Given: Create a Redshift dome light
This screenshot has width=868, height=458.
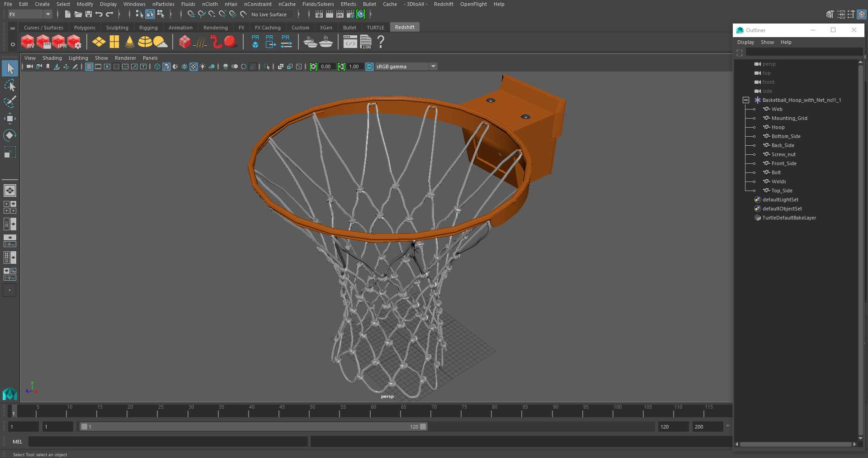Looking at the screenshot, I should [145, 42].
